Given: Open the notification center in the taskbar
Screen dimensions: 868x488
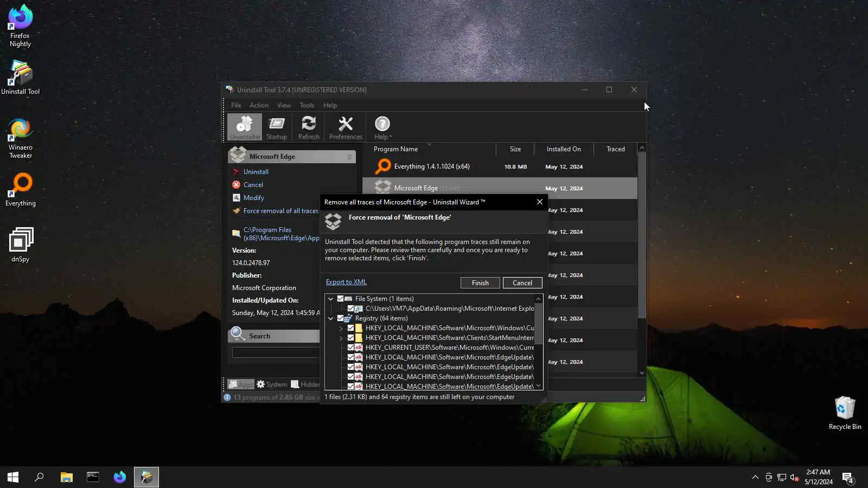Looking at the screenshot, I should (x=848, y=477).
